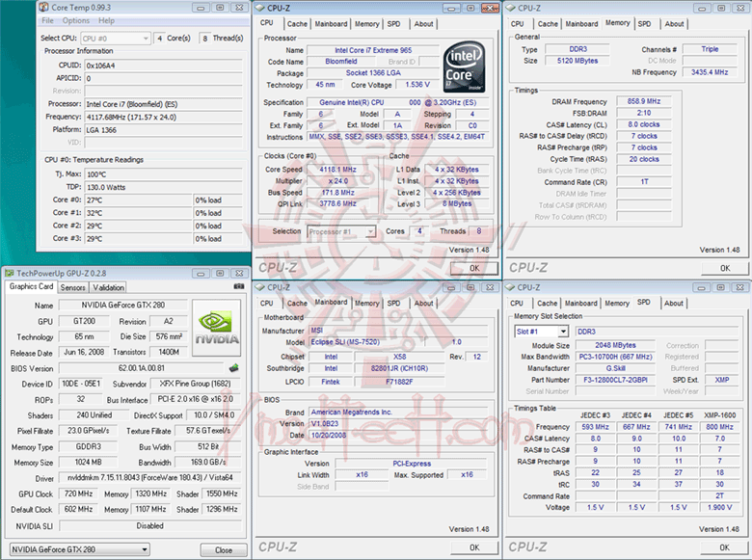Click the DRAM Frequency value 858.9 MHz
Image resolution: width=752 pixels, height=560 pixels.
click(x=644, y=101)
